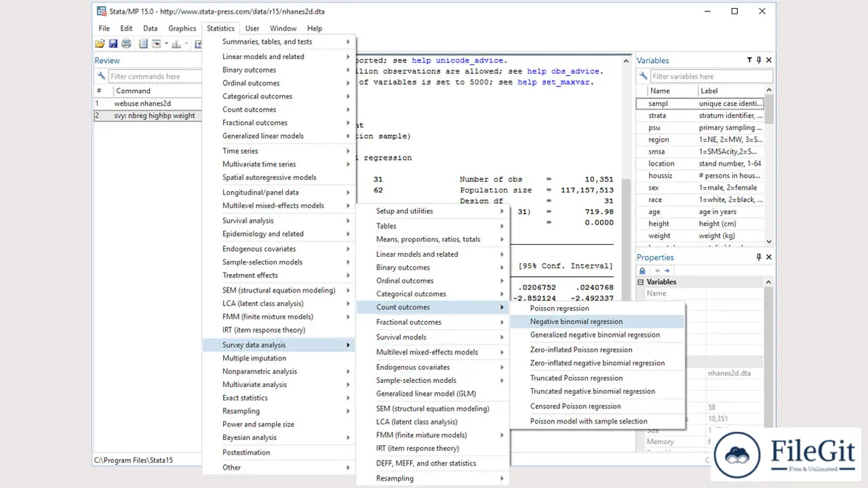Screen dimensions: 868x488
Task: Select Power and sample size entry
Action: point(279,424)
